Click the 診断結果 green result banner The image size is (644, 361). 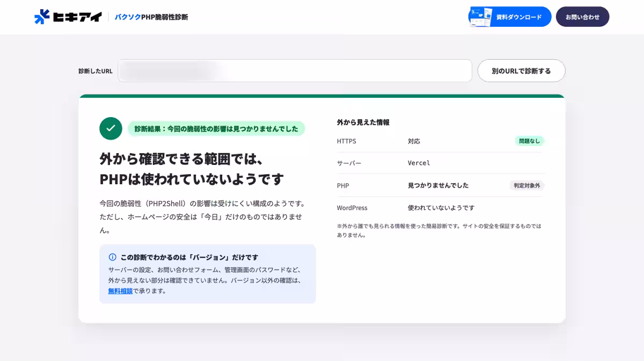tap(216, 129)
